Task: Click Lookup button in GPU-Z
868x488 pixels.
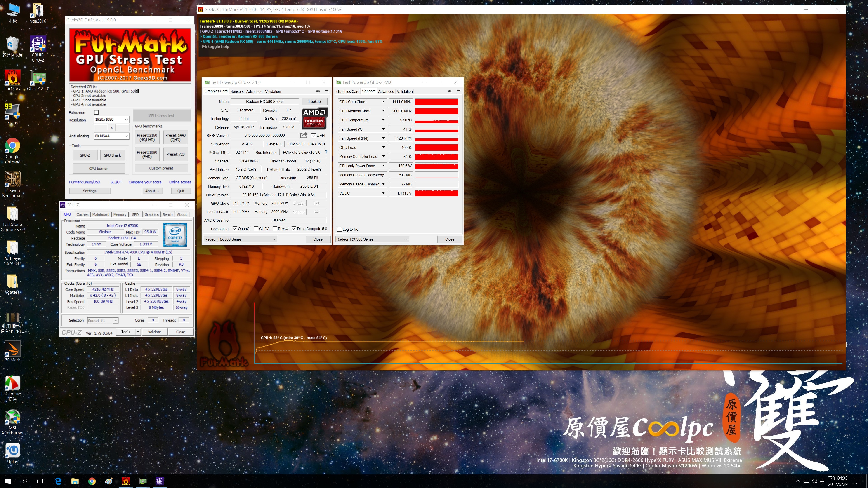Action: click(x=314, y=102)
